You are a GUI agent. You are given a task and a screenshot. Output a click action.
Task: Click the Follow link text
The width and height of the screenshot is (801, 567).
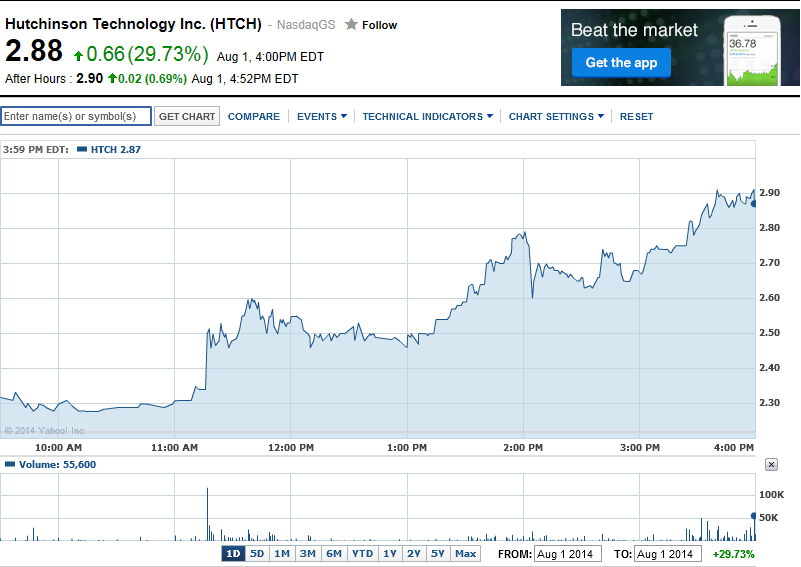click(380, 25)
